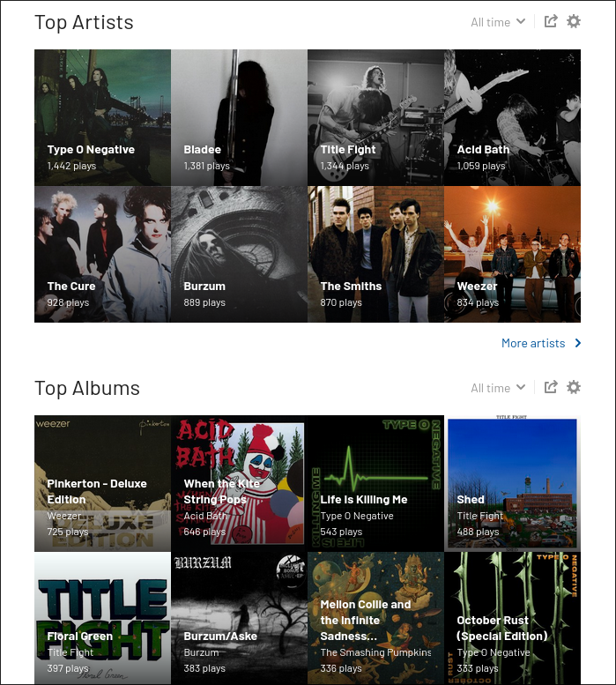This screenshot has width=616, height=685.
Task: Click the More artists link
Action: tap(533, 343)
